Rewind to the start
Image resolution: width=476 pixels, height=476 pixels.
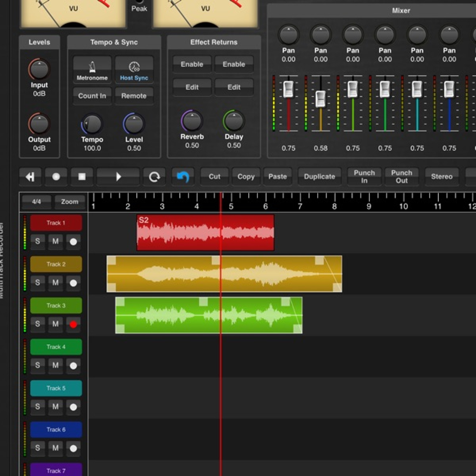coord(30,177)
